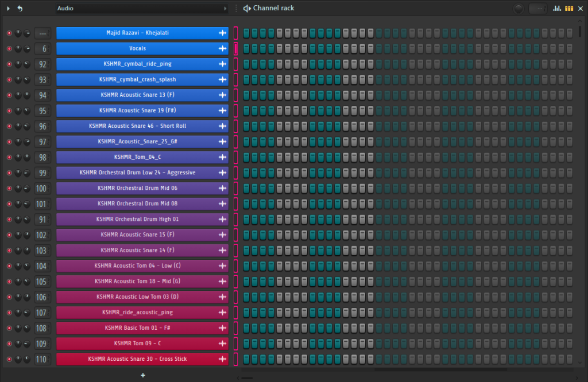Open the Audio channel filter dropdown
This screenshot has width=588, height=382.
142,9
